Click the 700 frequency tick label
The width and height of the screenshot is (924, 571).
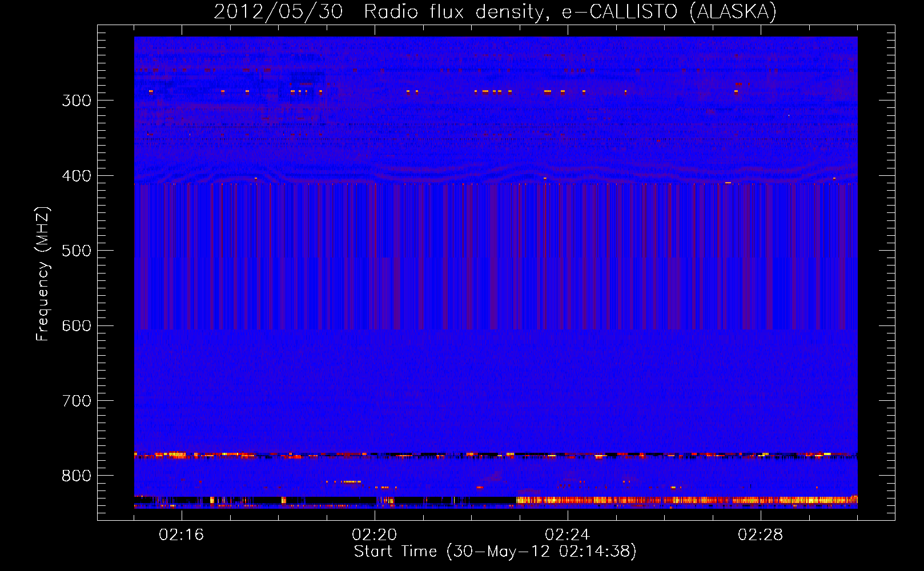(77, 401)
